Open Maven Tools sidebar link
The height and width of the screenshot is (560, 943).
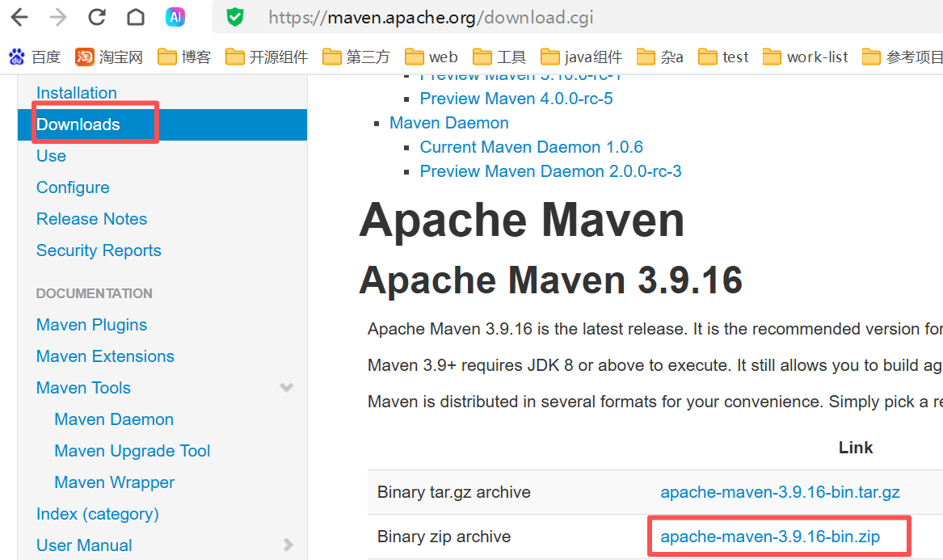83,388
